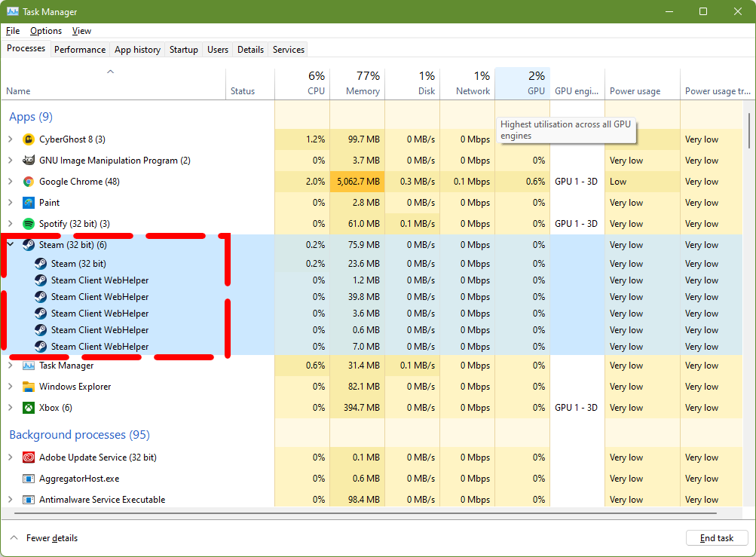This screenshot has width=756, height=557.
Task: Click the Task Manager title bar icon
Action: click(x=13, y=11)
